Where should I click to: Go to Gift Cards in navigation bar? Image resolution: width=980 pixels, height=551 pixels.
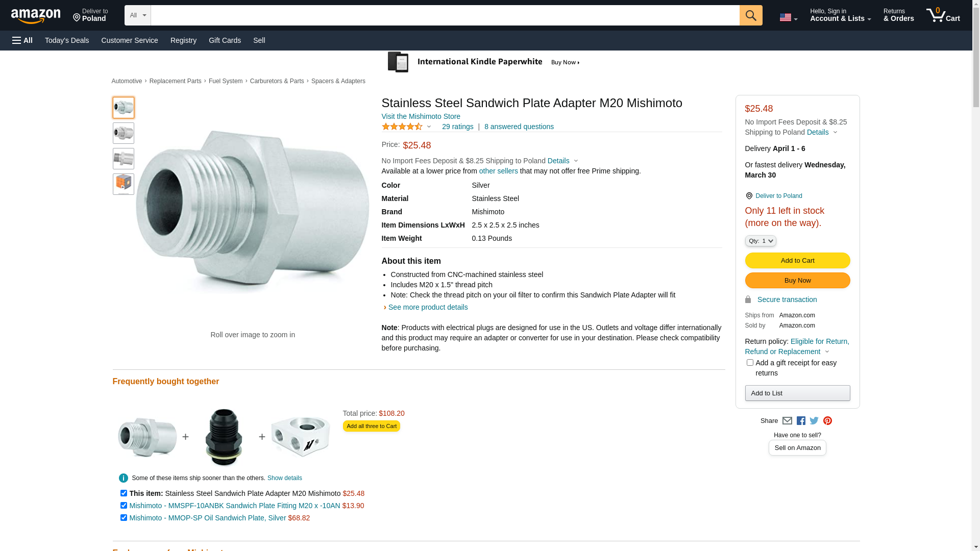[225, 40]
